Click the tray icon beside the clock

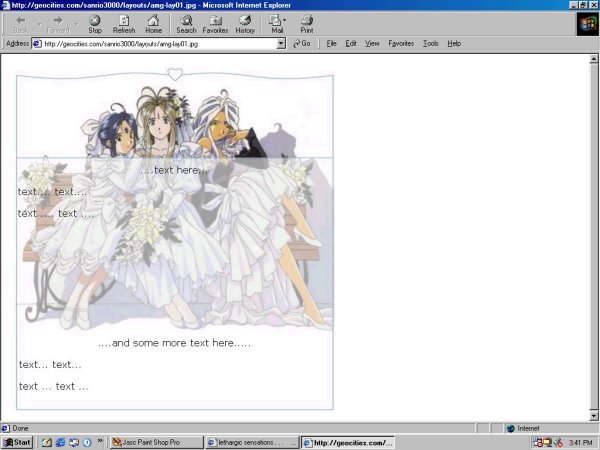click(x=558, y=443)
